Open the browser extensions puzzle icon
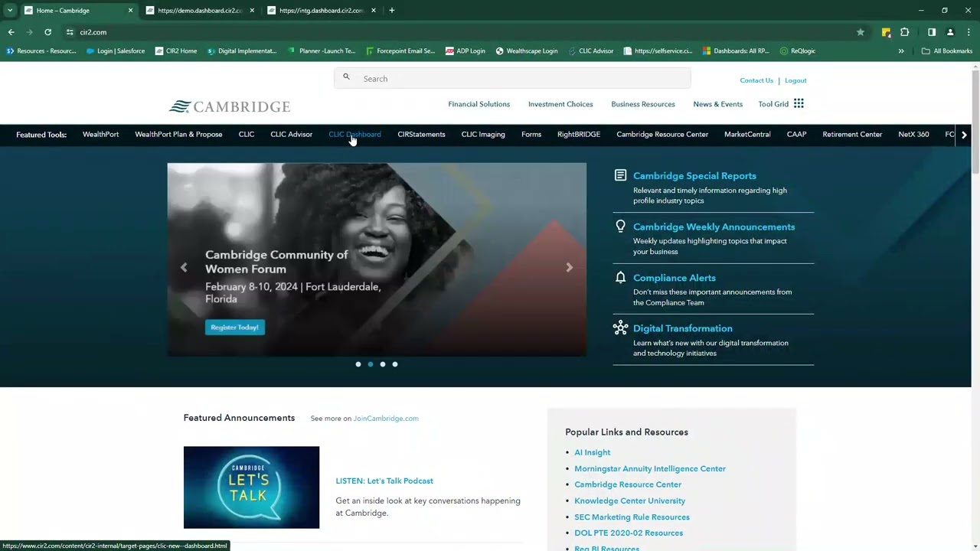 pos(904,32)
